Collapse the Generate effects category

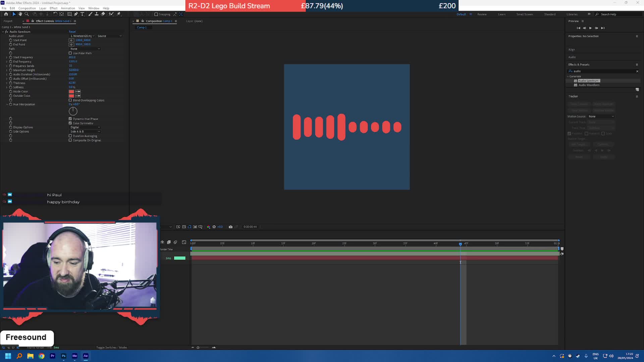(568, 76)
